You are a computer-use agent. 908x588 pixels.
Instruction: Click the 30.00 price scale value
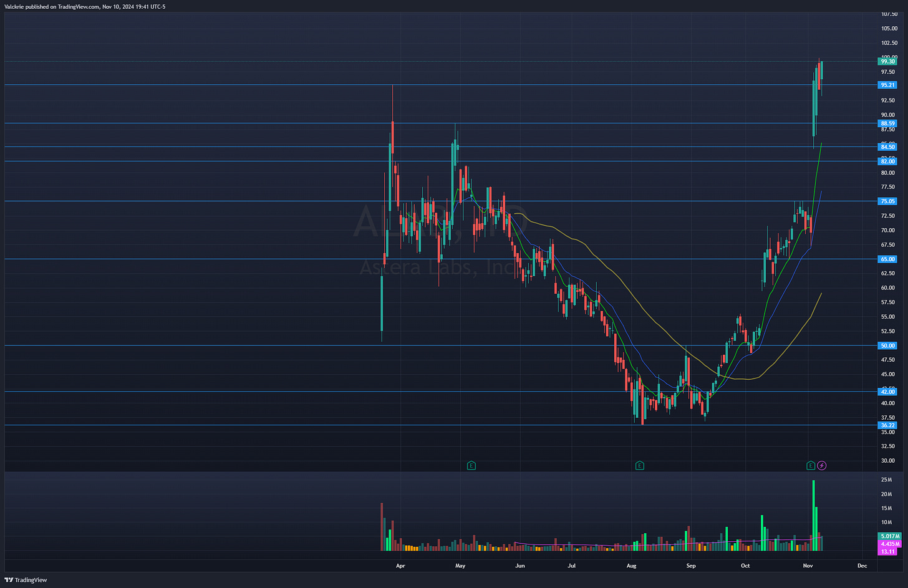(887, 461)
